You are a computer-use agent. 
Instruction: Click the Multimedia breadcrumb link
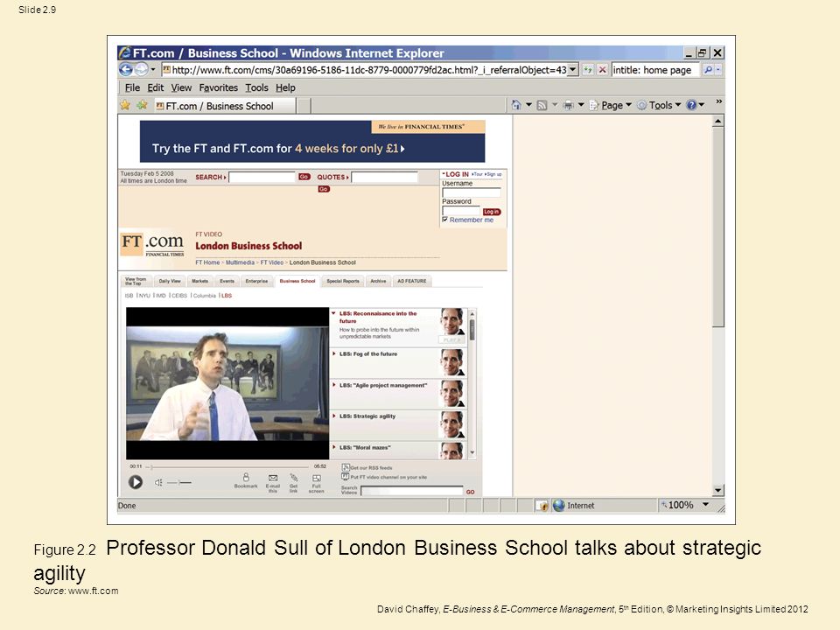point(240,262)
